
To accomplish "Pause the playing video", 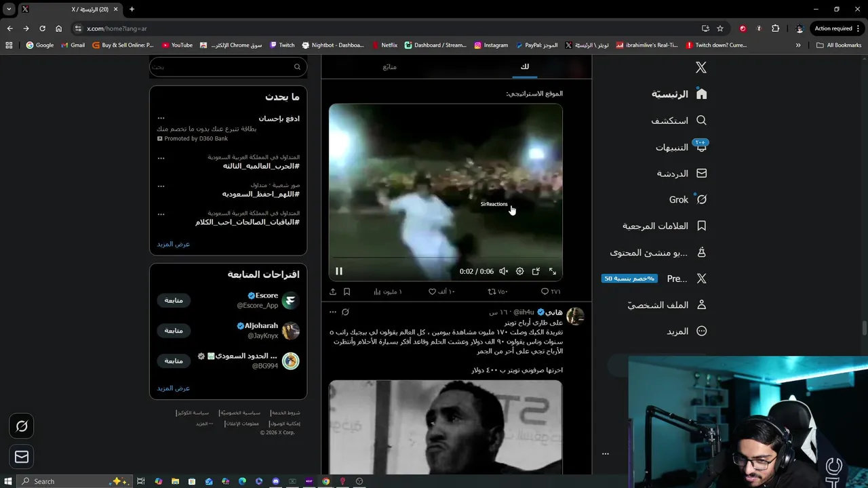I will pos(338,271).
